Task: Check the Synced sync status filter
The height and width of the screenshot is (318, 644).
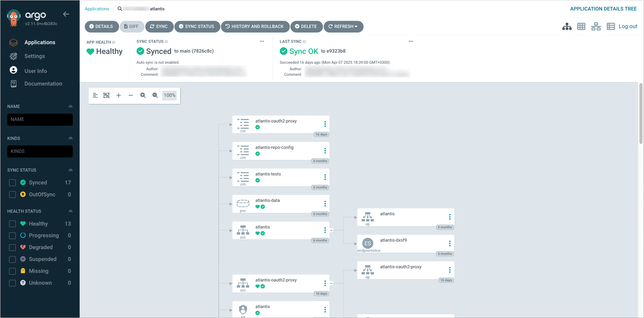Action: (12, 183)
